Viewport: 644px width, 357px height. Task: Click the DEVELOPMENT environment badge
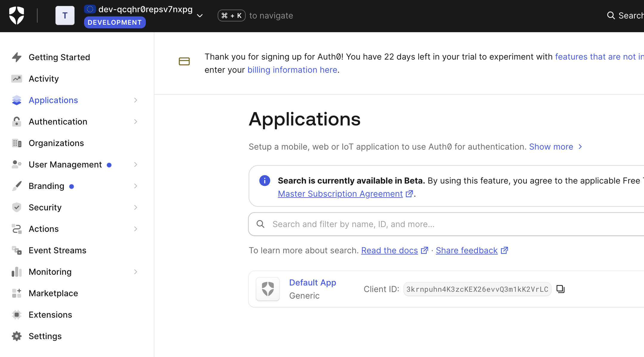pyautogui.click(x=115, y=22)
